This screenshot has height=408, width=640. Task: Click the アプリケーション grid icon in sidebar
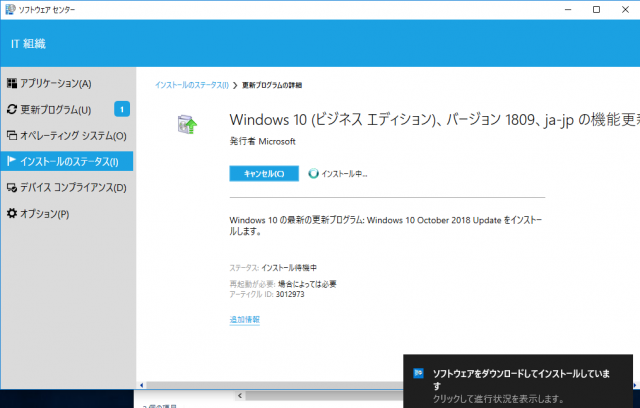click(x=11, y=83)
